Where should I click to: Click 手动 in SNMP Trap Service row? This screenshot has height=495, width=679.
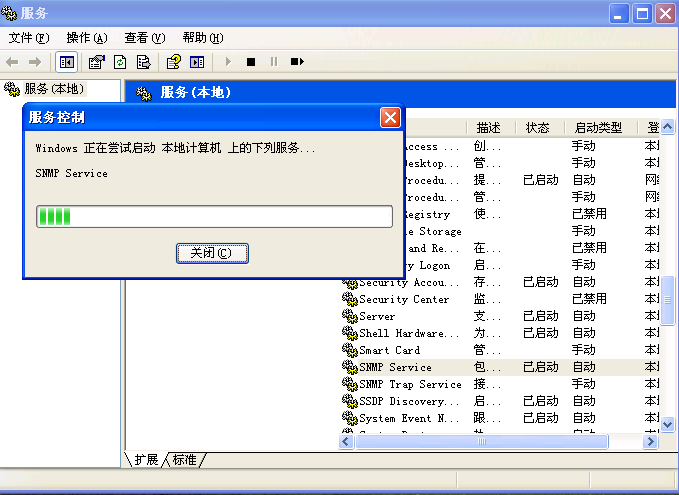point(583,384)
